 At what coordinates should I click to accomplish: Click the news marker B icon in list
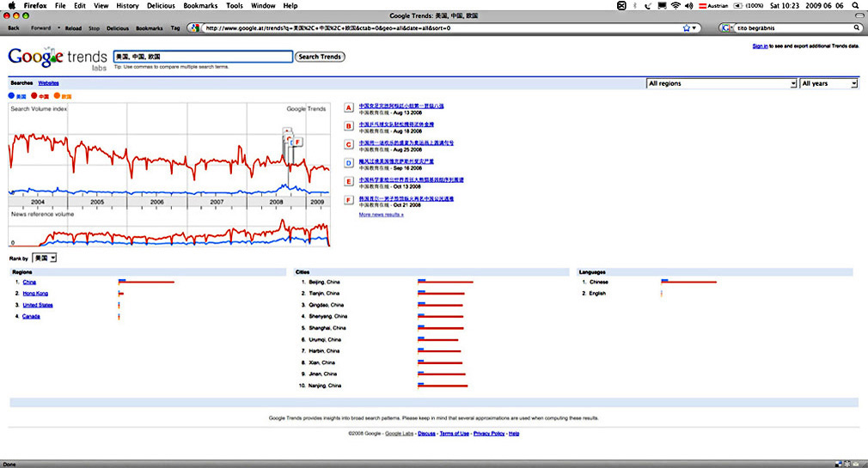349,126
